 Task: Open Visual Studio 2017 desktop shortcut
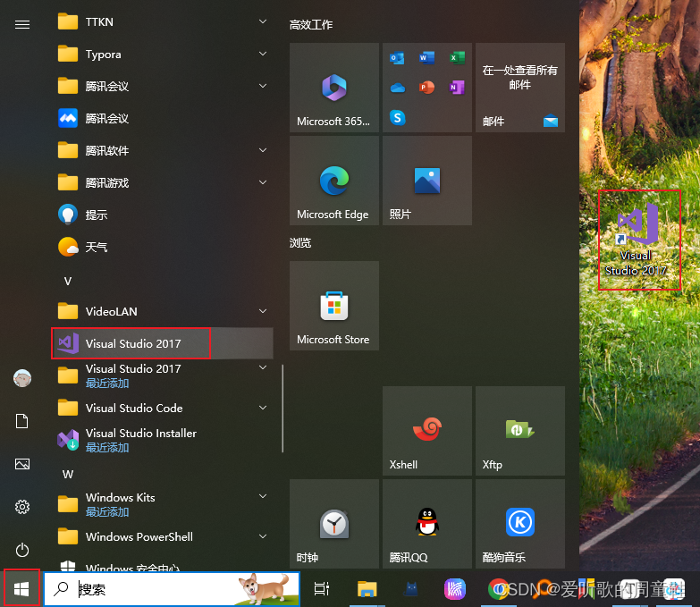point(639,240)
